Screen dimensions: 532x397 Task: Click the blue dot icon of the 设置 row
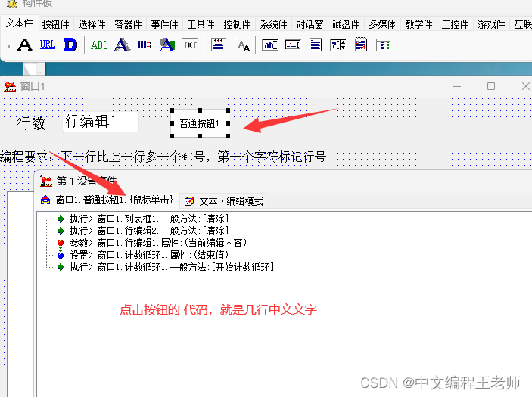coord(61,255)
